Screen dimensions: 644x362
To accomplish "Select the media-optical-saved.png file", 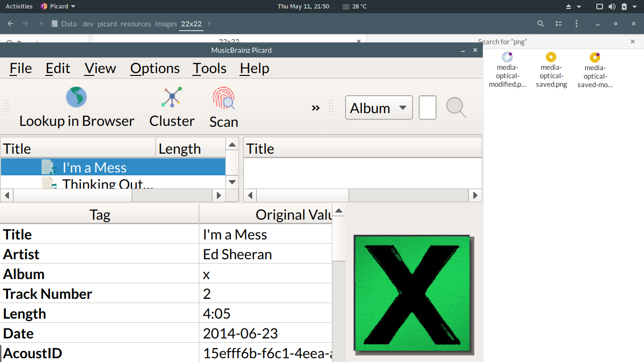I will 551,70.
